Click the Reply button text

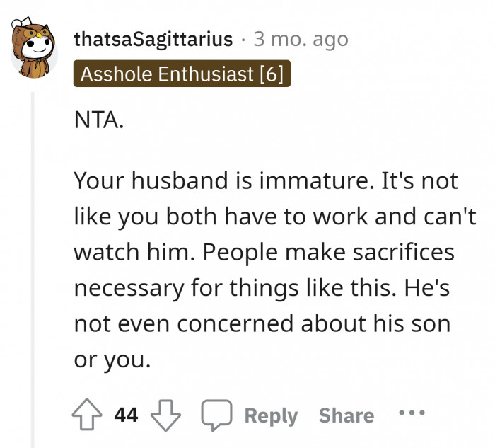(x=270, y=415)
